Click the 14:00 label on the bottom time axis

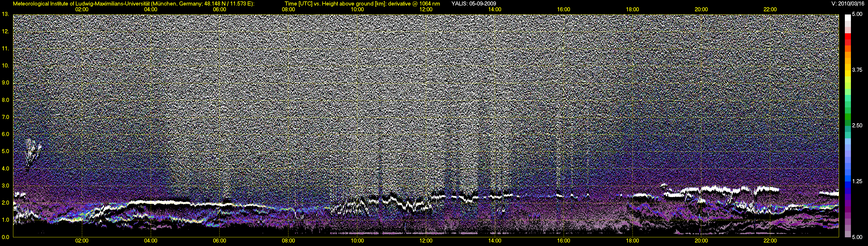point(495,241)
